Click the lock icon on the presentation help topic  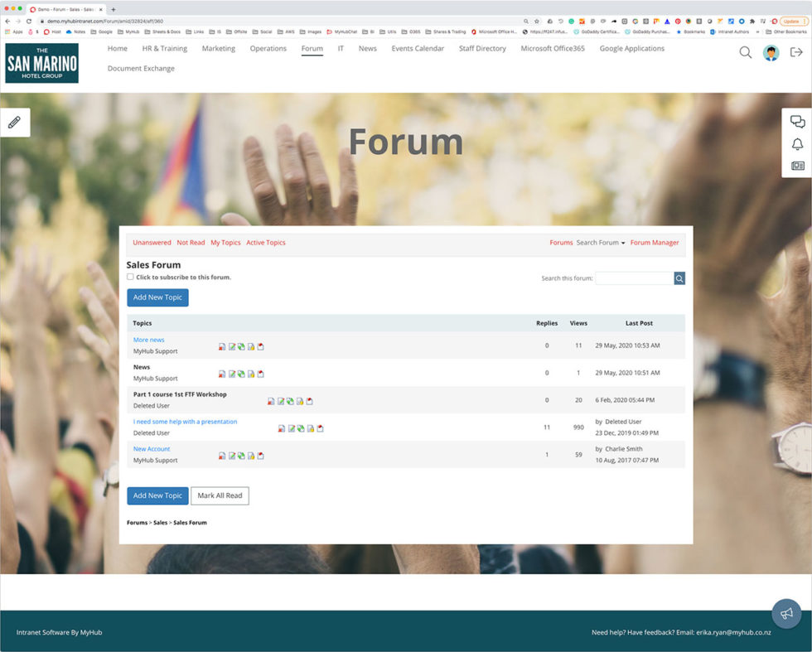click(310, 428)
